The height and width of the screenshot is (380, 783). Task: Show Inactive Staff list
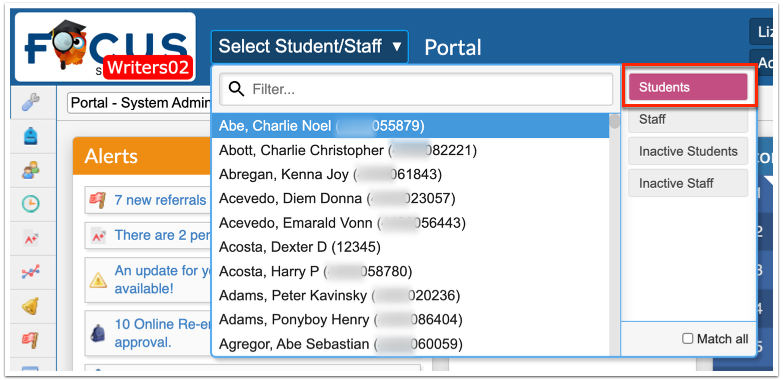[688, 183]
